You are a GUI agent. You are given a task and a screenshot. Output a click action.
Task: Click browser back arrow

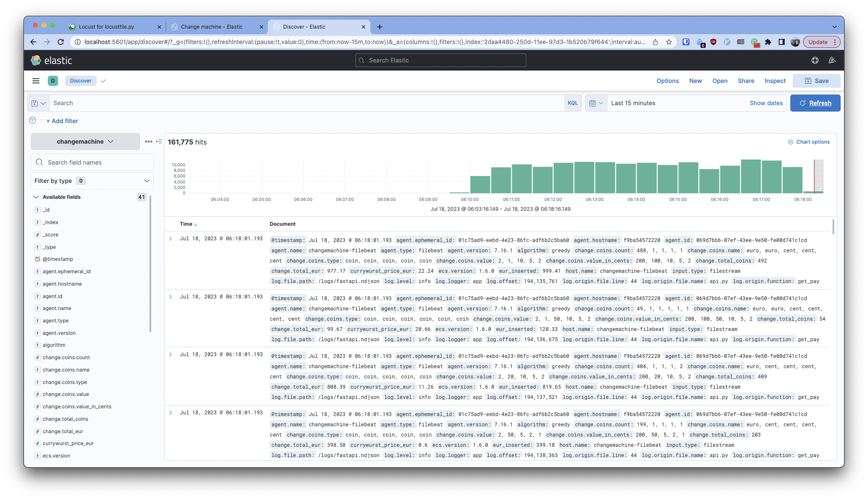pyautogui.click(x=33, y=42)
